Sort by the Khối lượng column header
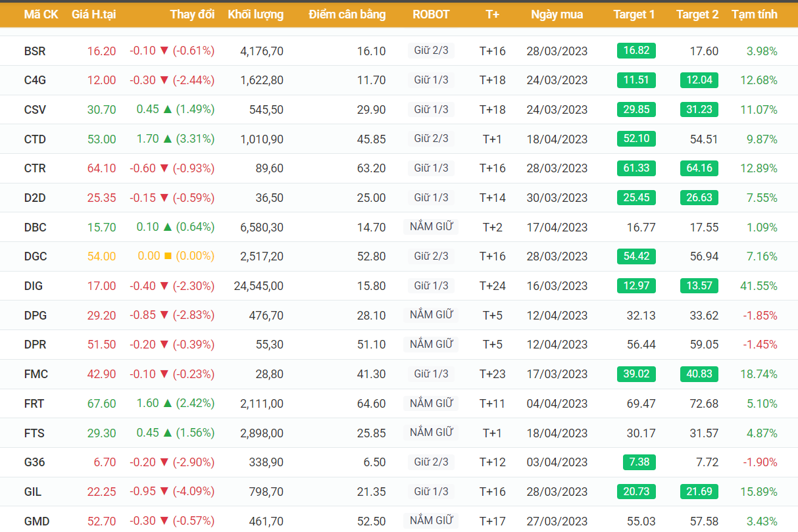Screen dimensions: 798x532 [x=255, y=14]
